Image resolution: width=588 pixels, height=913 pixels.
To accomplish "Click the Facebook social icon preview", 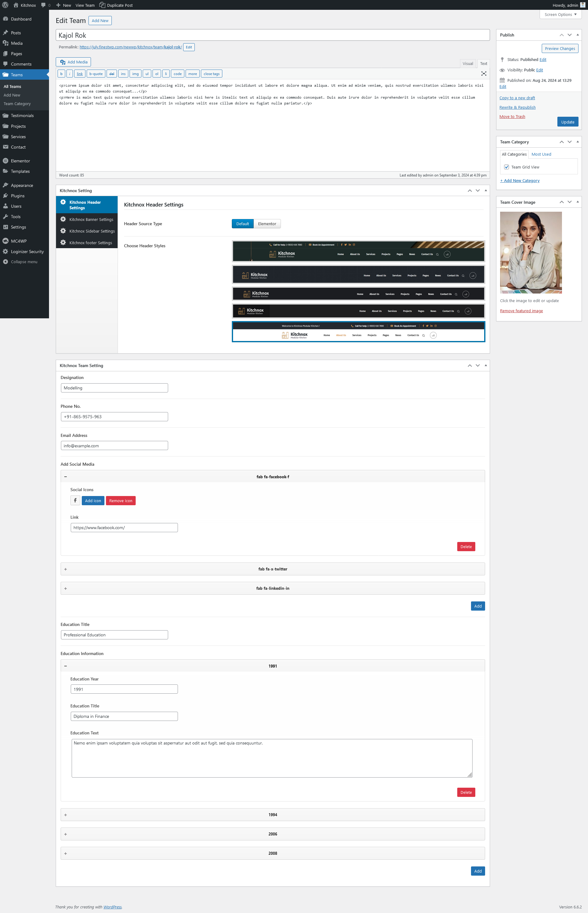I will click(x=75, y=500).
